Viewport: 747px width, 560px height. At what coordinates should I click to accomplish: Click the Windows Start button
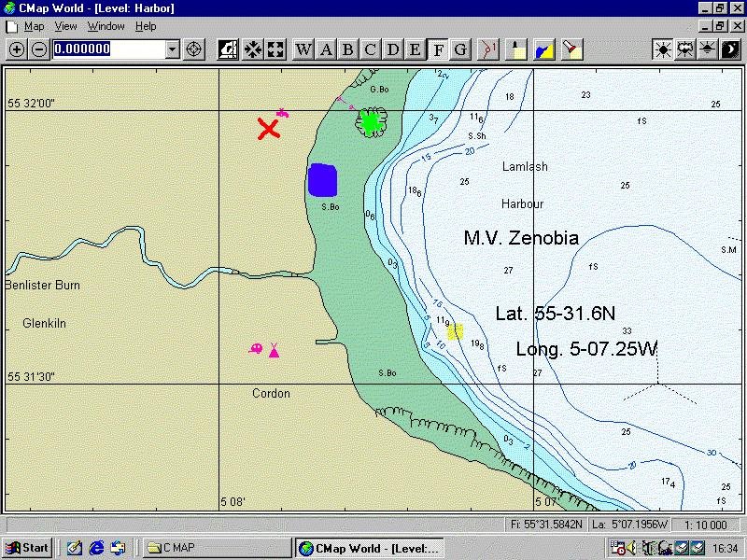(x=27, y=548)
